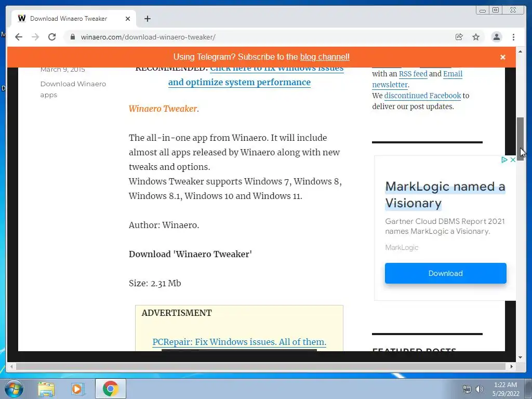Go back to the previous page
Screen dimensions: 532x399
coord(19,37)
